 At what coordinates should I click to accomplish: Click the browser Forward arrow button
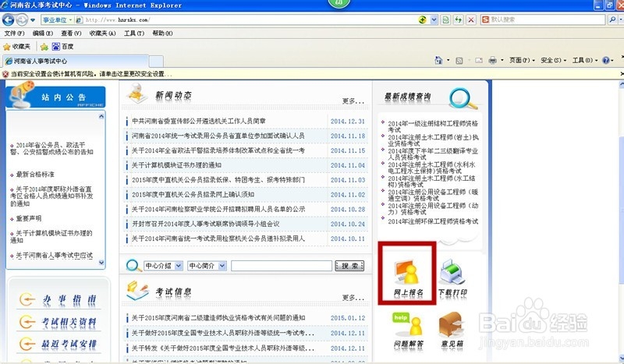[22, 19]
